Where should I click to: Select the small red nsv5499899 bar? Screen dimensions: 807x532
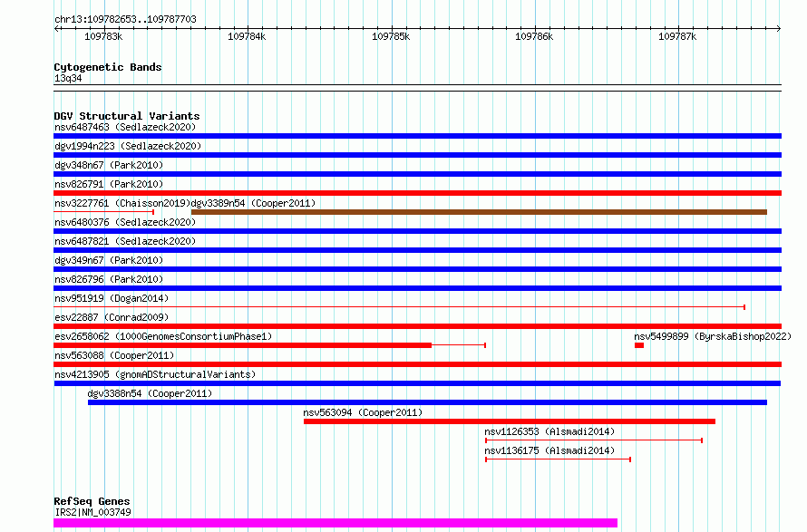point(639,345)
